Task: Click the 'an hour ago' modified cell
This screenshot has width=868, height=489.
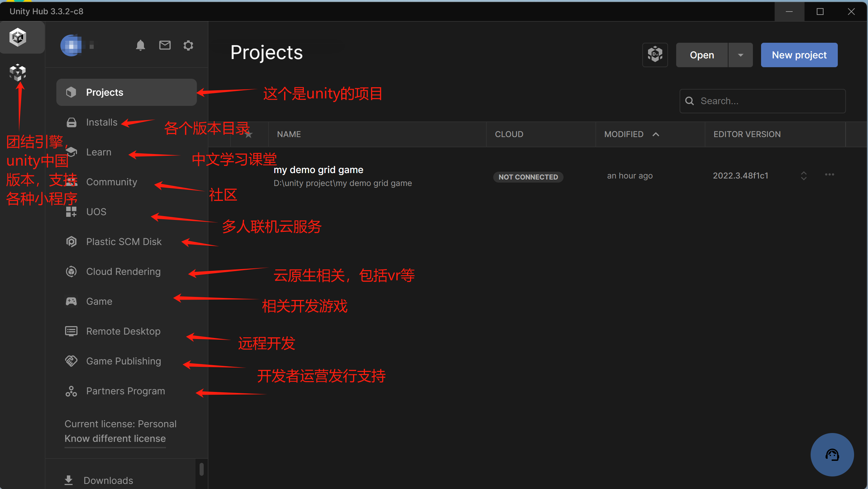Action: point(630,176)
